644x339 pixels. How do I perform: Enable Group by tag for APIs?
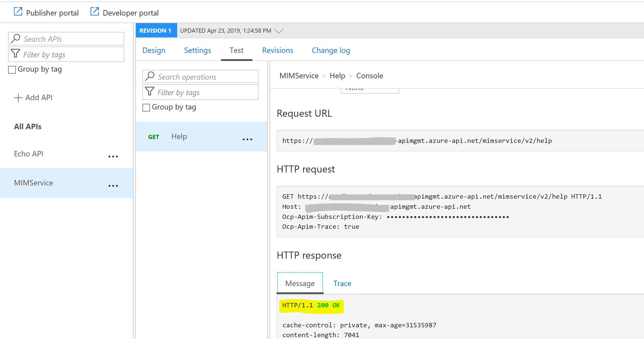[x=12, y=70]
